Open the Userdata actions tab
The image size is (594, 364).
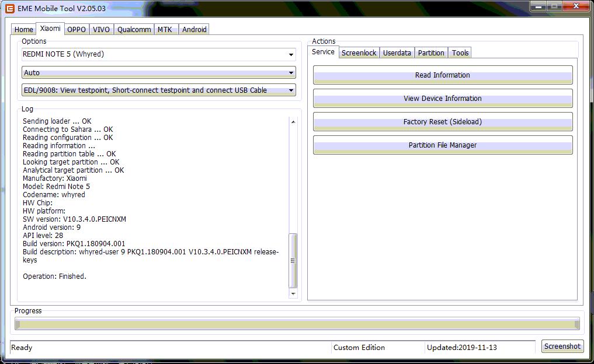tap(397, 53)
